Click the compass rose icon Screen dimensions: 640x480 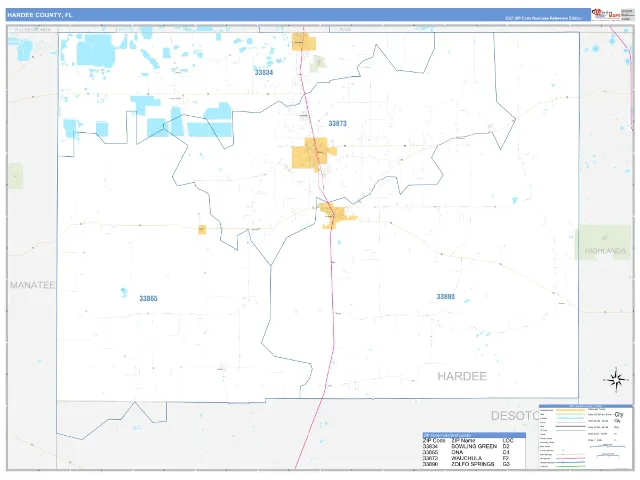616,380
